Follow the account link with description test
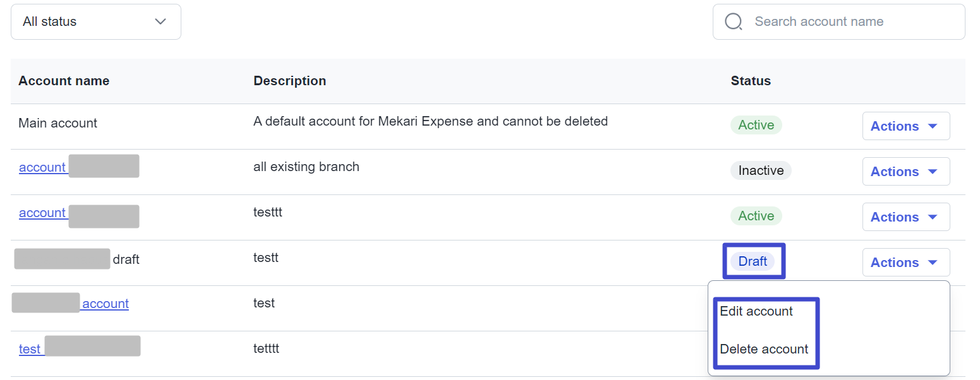 click(106, 304)
